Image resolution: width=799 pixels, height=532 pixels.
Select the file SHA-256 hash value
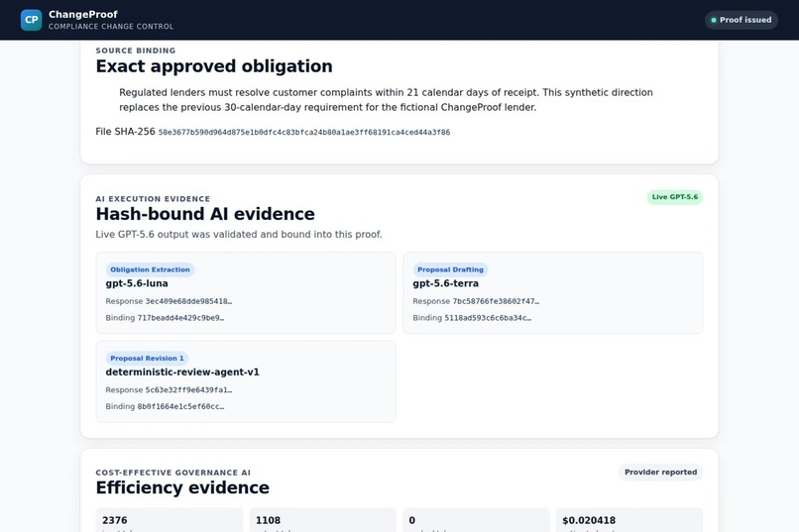[x=304, y=133]
